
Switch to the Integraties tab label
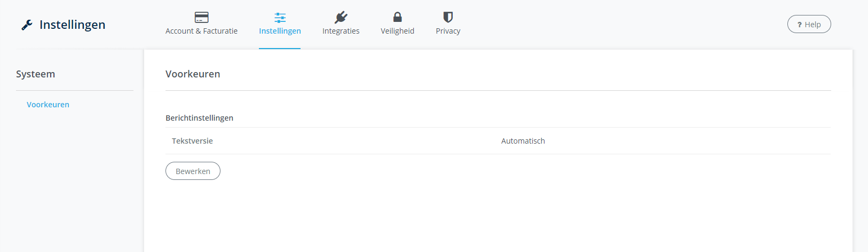(x=341, y=31)
